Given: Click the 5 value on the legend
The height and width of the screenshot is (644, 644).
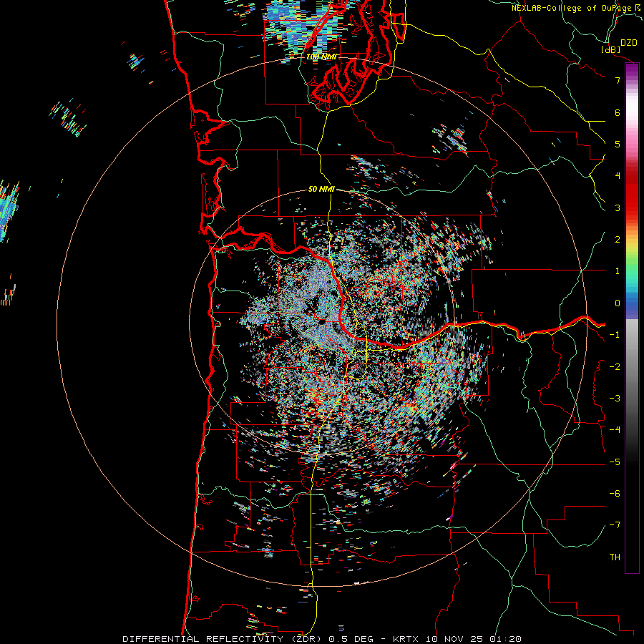Looking at the screenshot, I should point(618,144).
